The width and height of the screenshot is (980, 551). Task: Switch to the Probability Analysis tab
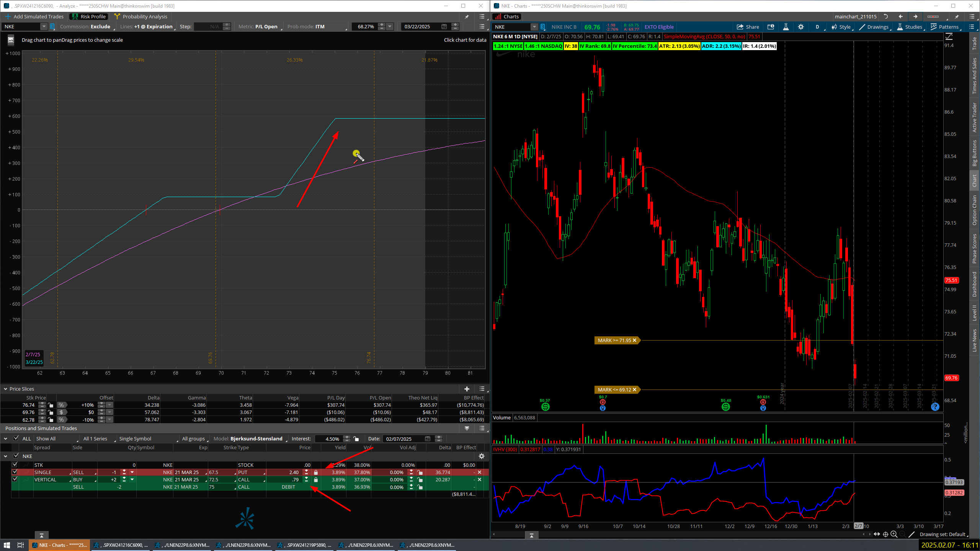pyautogui.click(x=141, y=16)
